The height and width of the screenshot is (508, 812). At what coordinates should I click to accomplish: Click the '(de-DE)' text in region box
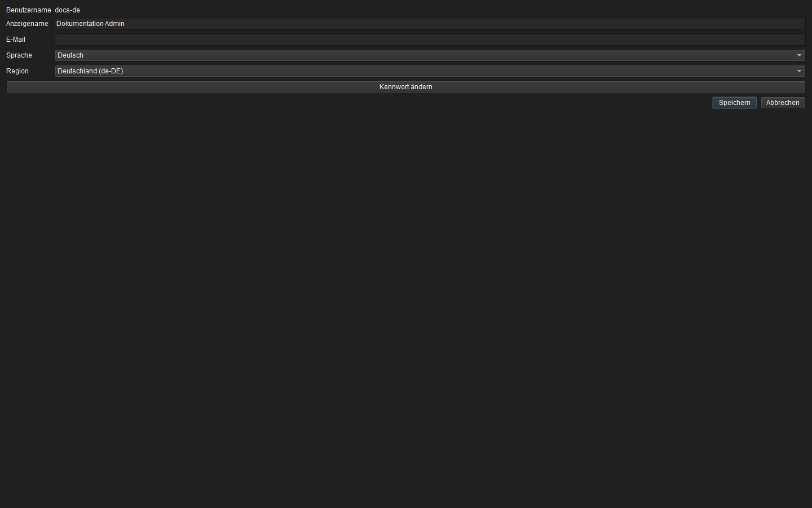point(111,71)
